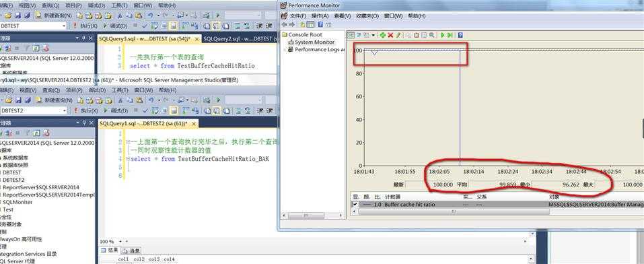Screen dimensions: 644x264
Task: Open 查询(Q) menu in top SSMS window
Action: [50, 5]
